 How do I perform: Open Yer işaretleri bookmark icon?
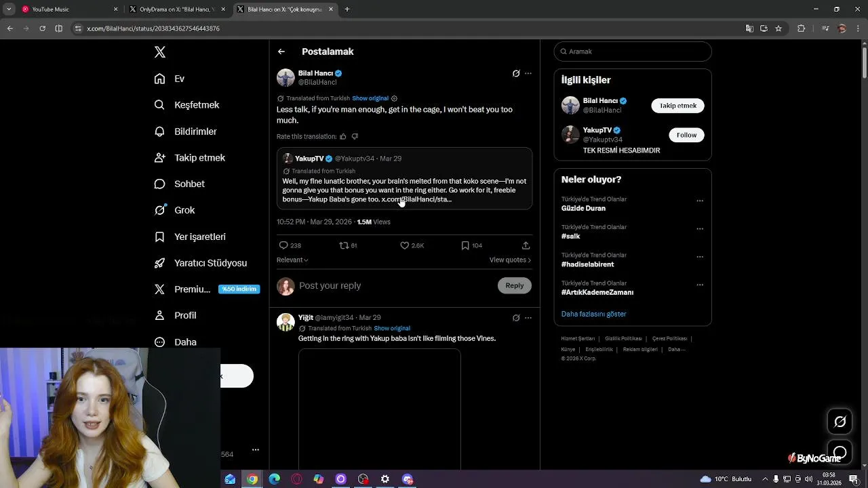tap(159, 237)
